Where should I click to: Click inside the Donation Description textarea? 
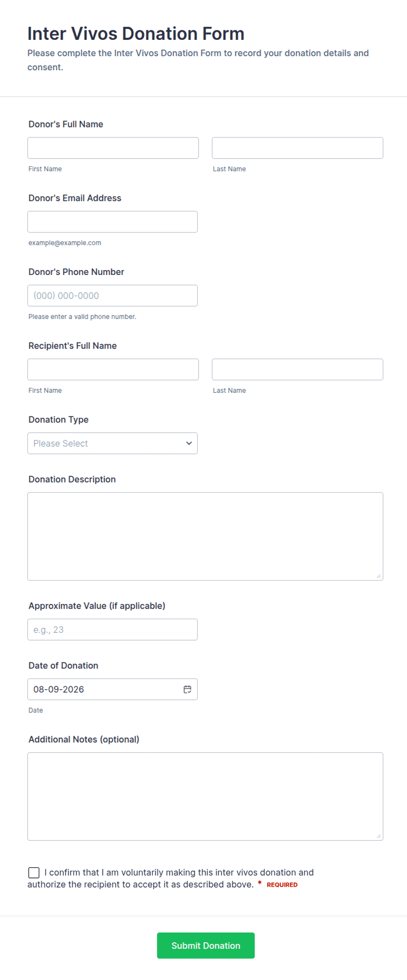205,536
